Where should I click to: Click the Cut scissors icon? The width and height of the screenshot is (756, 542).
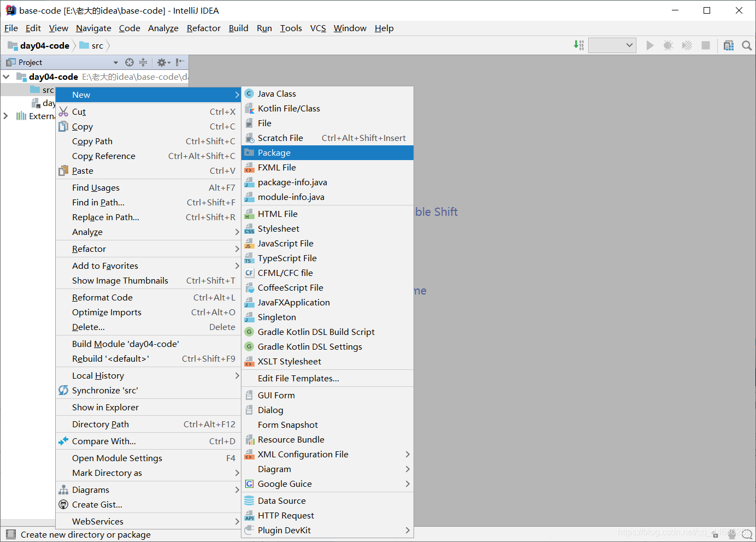[x=63, y=112]
